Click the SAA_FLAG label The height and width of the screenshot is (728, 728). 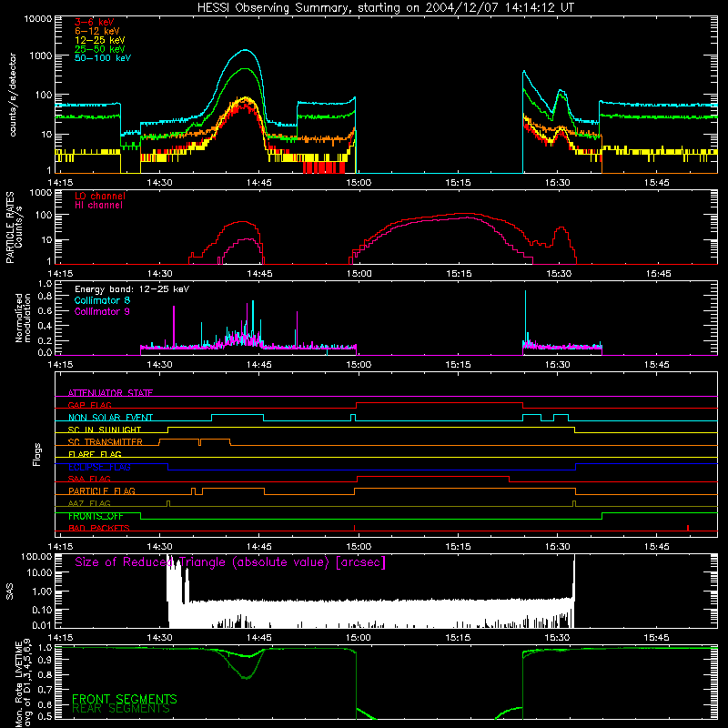89,480
